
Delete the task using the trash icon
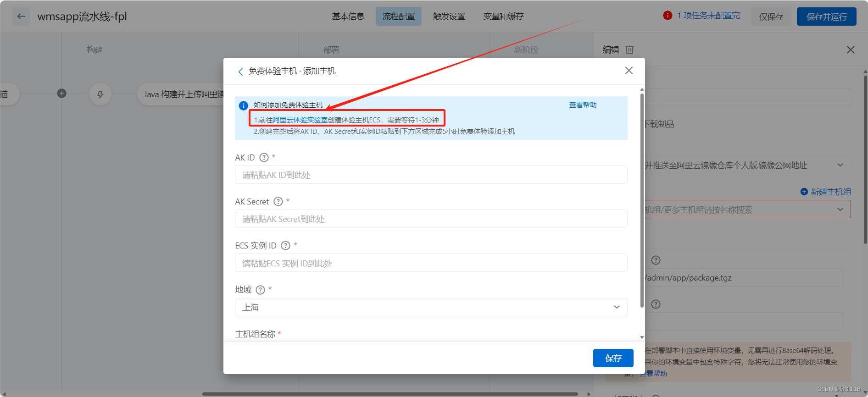[630, 50]
